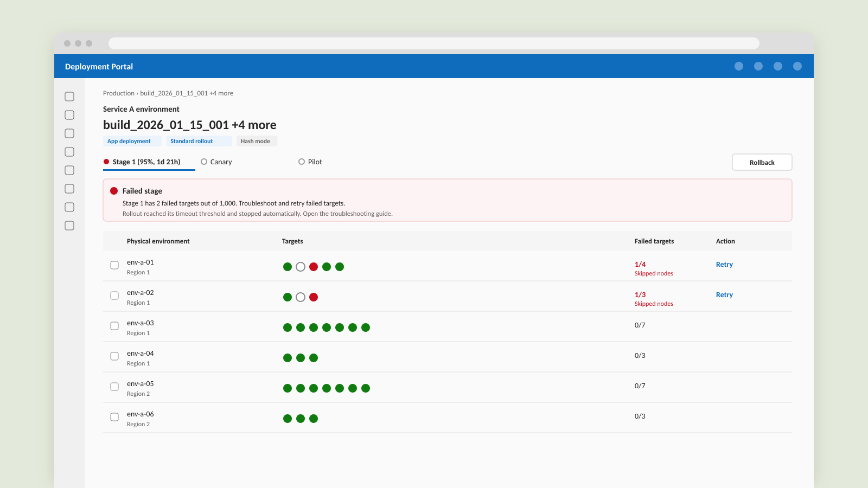Screen dimensions: 868x488
Task: Click the Standard rollout tag
Action: click(199, 141)
